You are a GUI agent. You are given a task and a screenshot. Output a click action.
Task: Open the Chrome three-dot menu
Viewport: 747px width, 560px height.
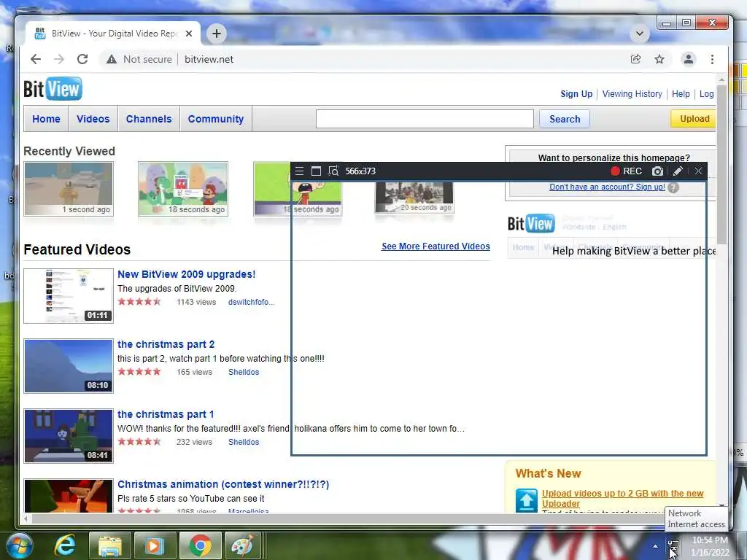[x=712, y=59]
